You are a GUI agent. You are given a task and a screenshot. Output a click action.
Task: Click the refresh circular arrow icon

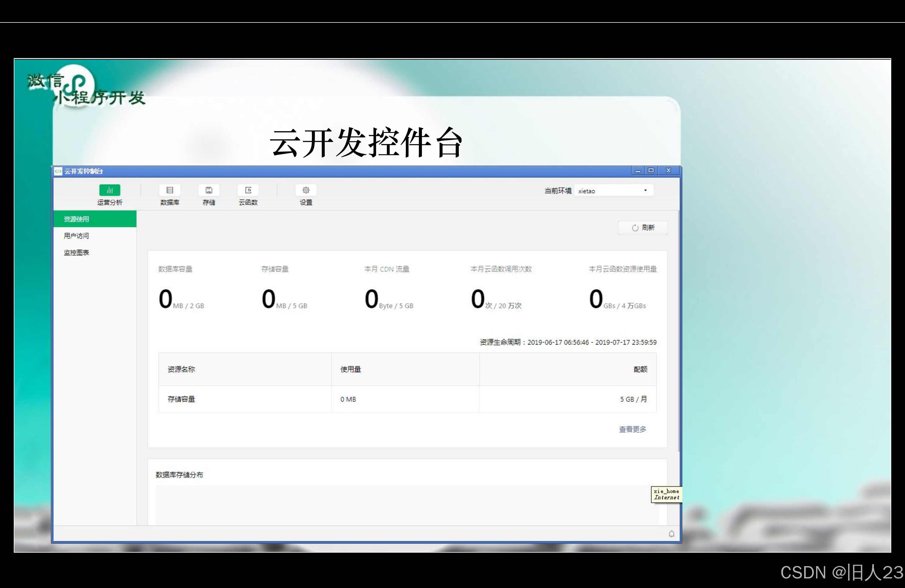point(635,228)
